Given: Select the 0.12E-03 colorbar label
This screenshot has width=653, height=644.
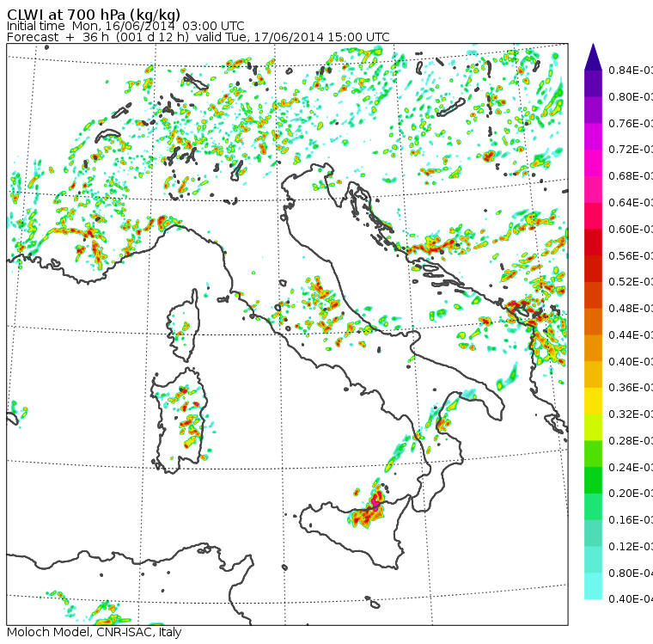Looking at the screenshot, I should coord(631,547).
